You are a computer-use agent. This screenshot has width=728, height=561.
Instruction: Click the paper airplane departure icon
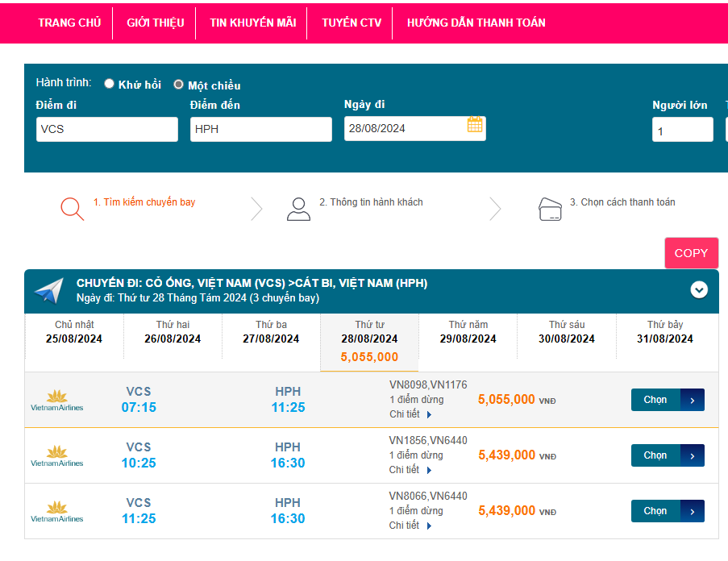[49, 291]
